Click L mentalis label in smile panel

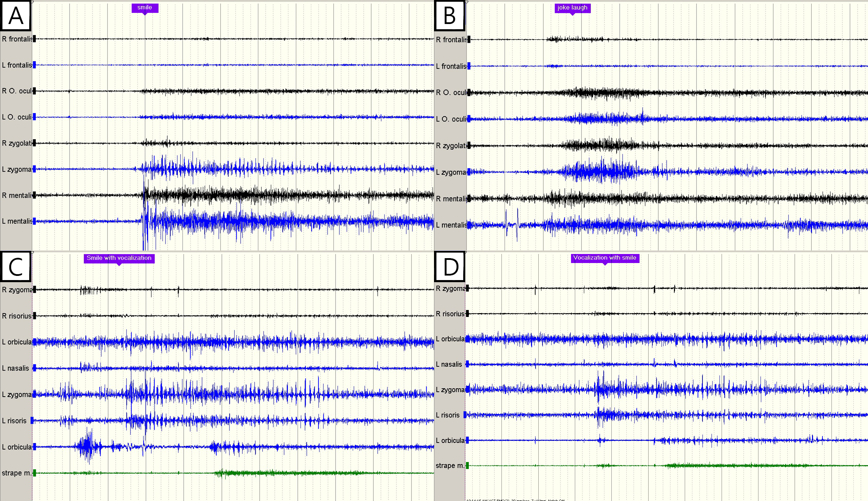point(17,221)
